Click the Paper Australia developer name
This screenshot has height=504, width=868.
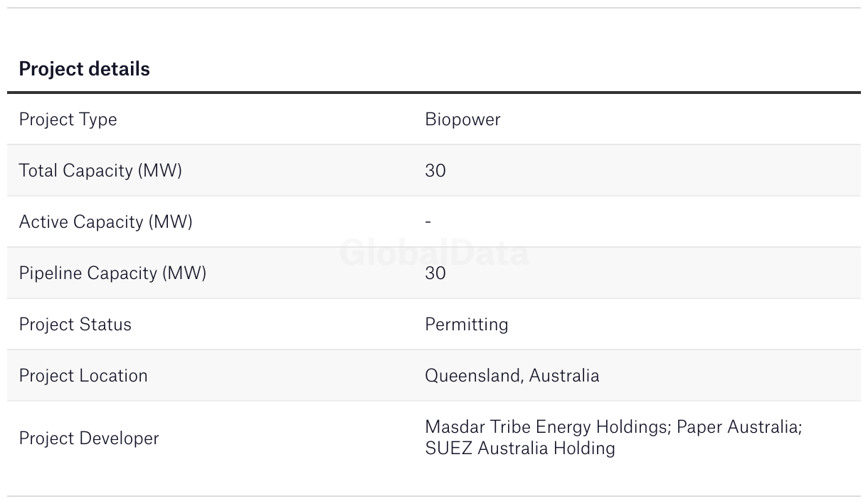click(738, 427)
